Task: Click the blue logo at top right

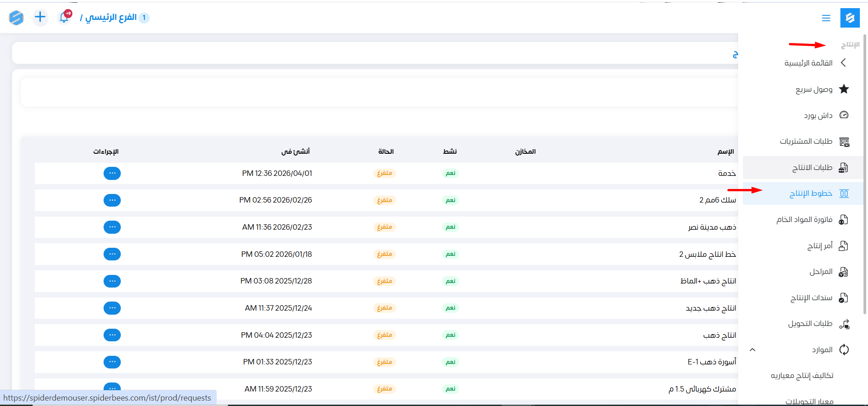Action: (x=849, y=18)
